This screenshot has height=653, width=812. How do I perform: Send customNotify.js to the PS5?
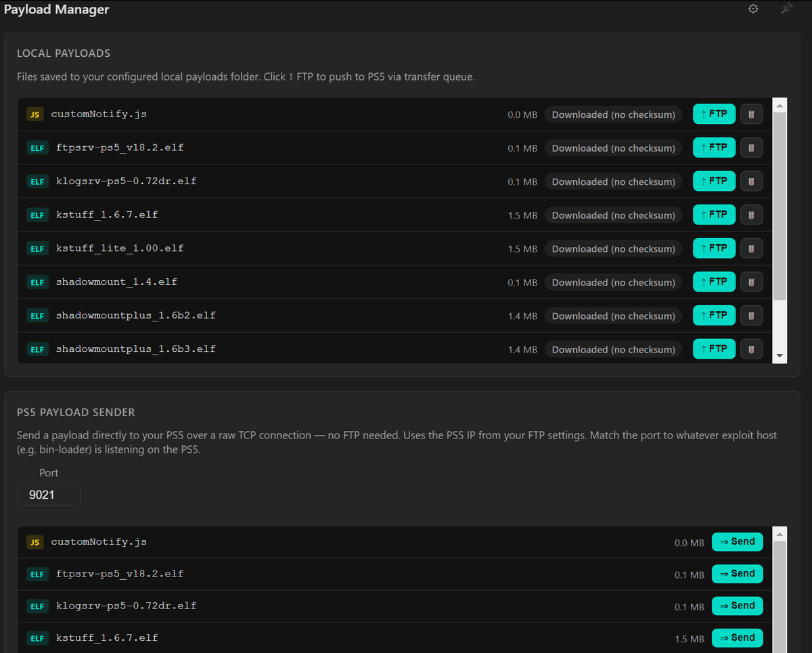click(738, 542)
